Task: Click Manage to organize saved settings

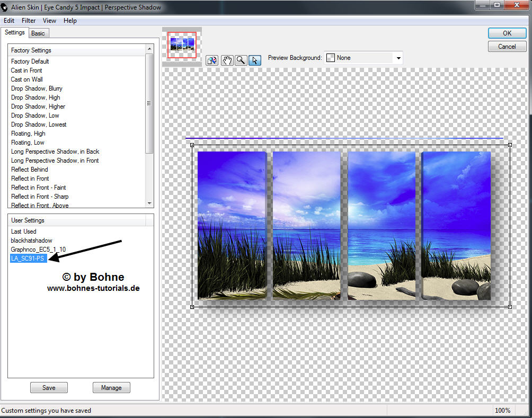Action: coord(111,387)
